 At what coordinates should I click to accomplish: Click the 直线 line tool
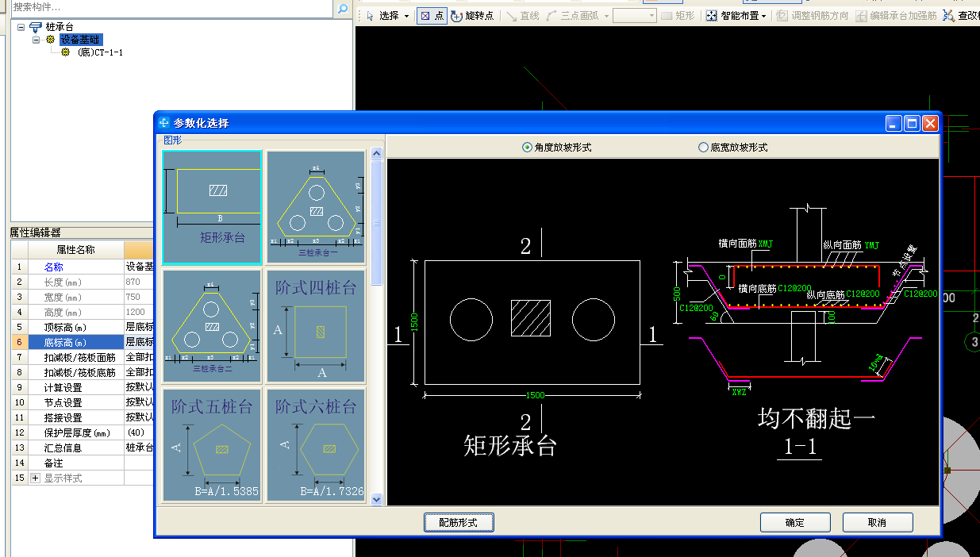(521, 15)
